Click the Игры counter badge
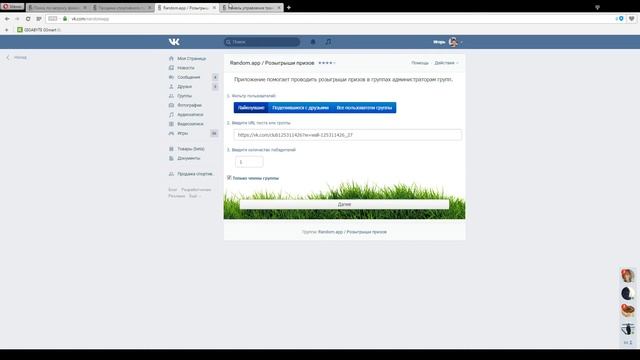 (214, 133)
